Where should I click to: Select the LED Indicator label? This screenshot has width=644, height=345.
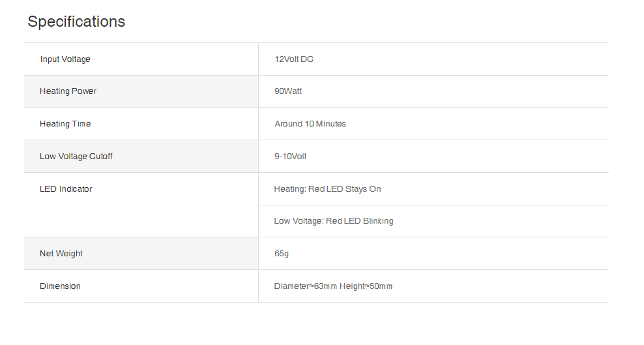point(66,189)
